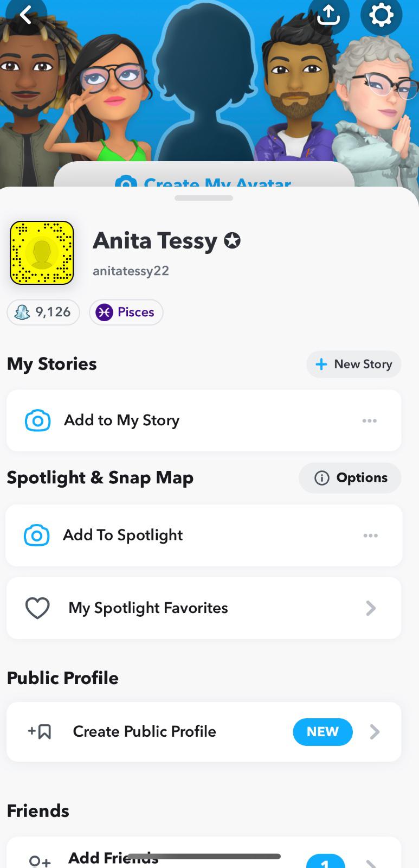Open the Pisces zodiac badge
This screenshot has height=868, width=419.
pos(126,312)
